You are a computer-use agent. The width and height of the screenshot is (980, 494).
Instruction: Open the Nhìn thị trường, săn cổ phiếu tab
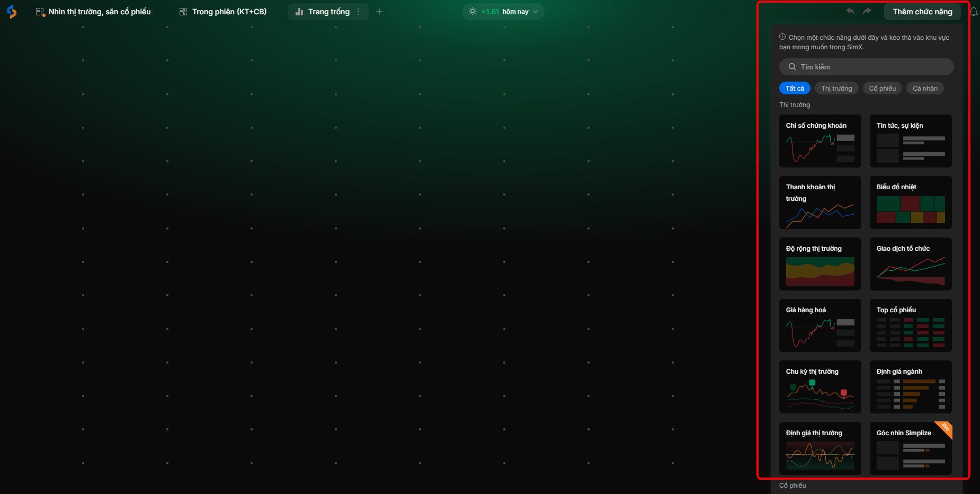pyautogui.click(x=93, y=12)
